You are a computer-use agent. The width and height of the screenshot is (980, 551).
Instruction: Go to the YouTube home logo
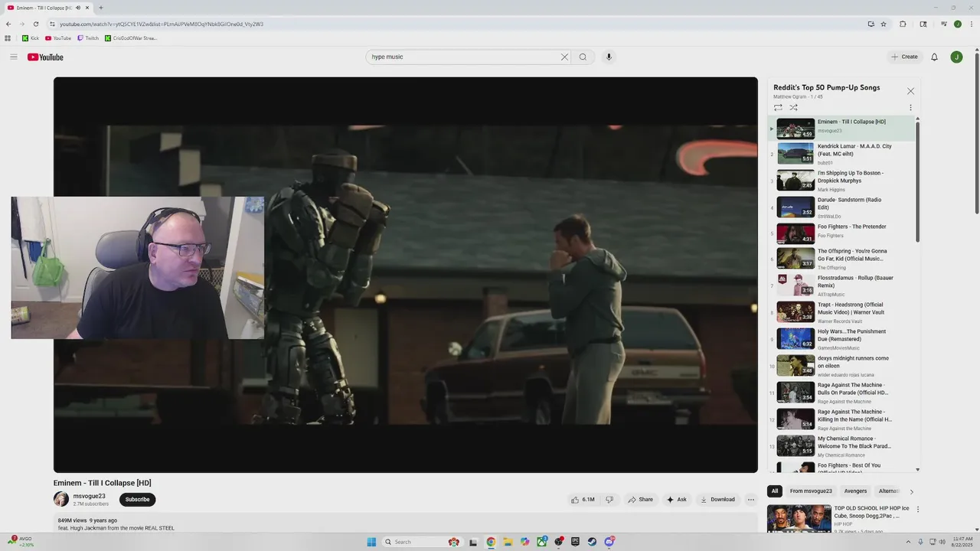[45, 57]
